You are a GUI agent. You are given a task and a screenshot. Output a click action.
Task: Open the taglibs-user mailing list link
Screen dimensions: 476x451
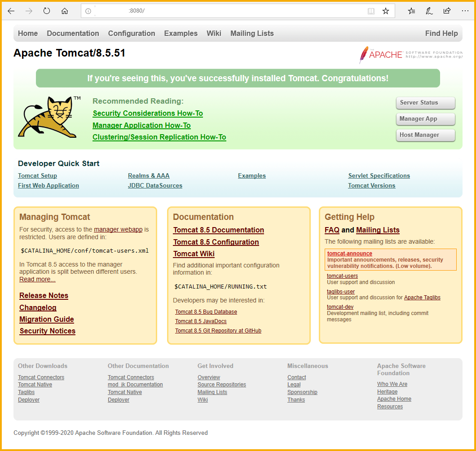(340, 291)
